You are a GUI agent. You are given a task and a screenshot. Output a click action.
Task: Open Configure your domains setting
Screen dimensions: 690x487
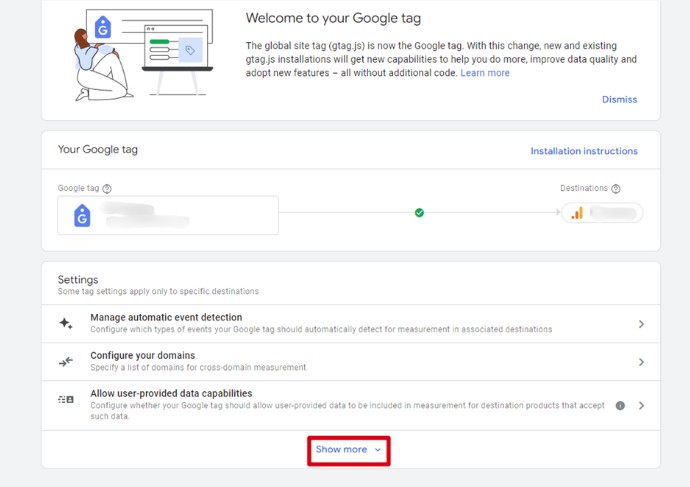[351, 362]
